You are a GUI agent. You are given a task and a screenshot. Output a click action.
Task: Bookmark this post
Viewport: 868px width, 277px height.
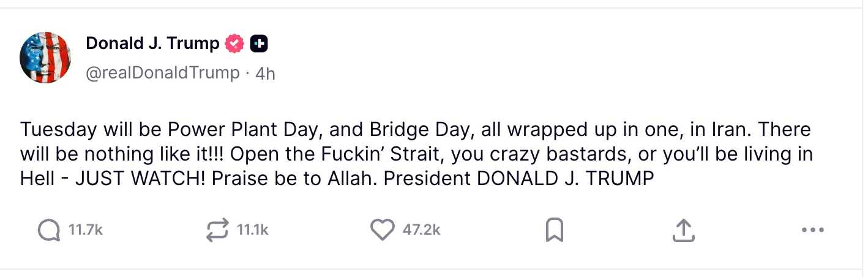tap(554, 230)
